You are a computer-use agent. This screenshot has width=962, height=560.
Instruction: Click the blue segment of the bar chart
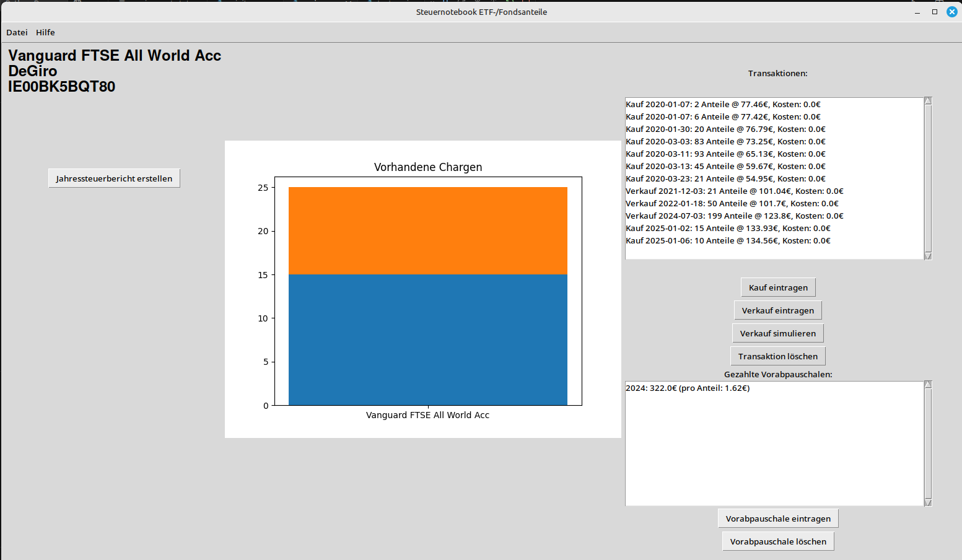pos(428,339)
